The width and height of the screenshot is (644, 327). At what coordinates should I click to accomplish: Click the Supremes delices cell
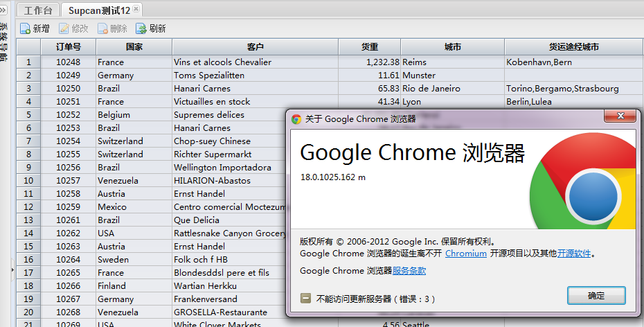pyautogui.click(x=229, y=114)
